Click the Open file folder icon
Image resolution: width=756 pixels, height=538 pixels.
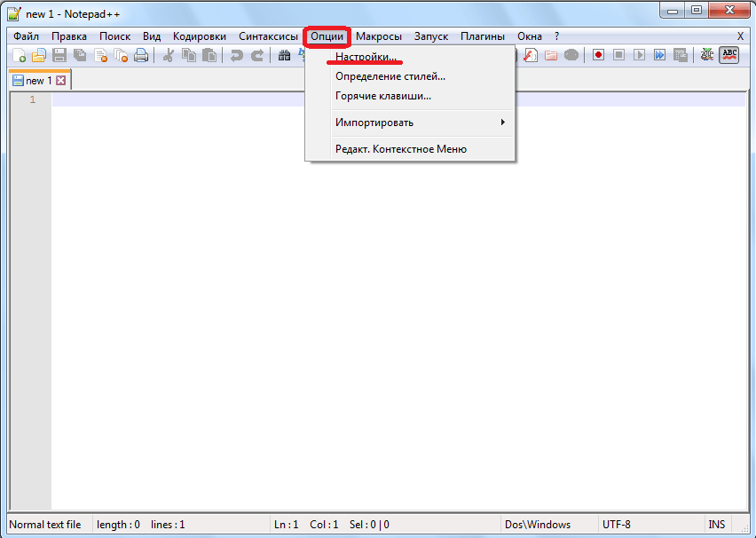38,55
